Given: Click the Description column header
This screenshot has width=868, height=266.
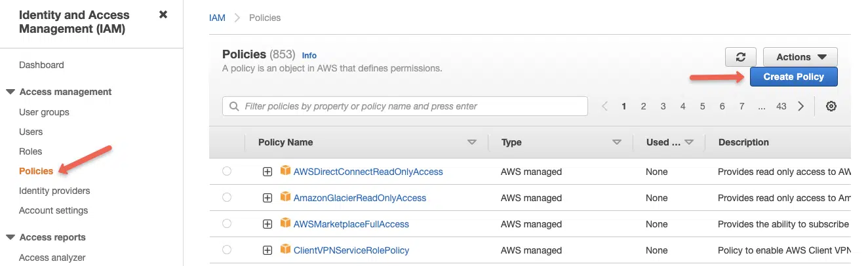Looking at the screenshot, I should [743, 142].
